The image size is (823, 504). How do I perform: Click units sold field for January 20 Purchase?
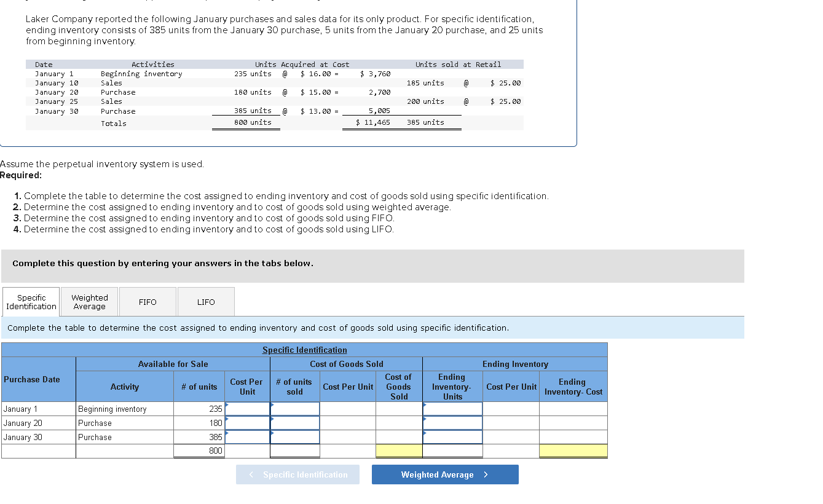pos(294,423)
